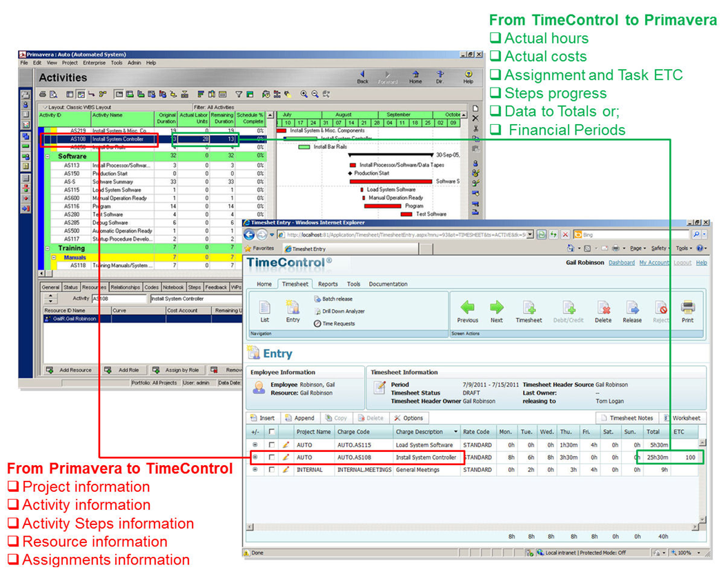Click the X delete icon in Primavera's side bar
Image resolution: width=728 pixels, height=572 pixels.
tap(475, 118)
